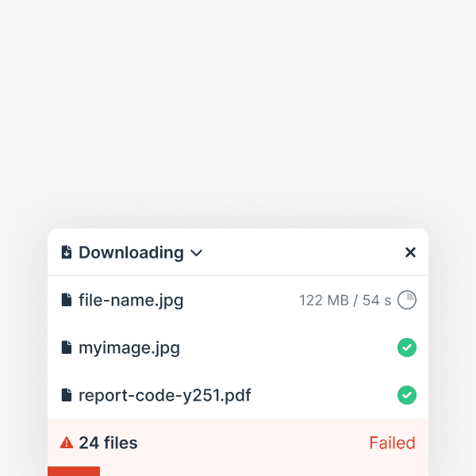This screenshot has width=476, height=476.
Task: Click the file icon next to myimage.jpg
Action: click(x=67, y=347)
